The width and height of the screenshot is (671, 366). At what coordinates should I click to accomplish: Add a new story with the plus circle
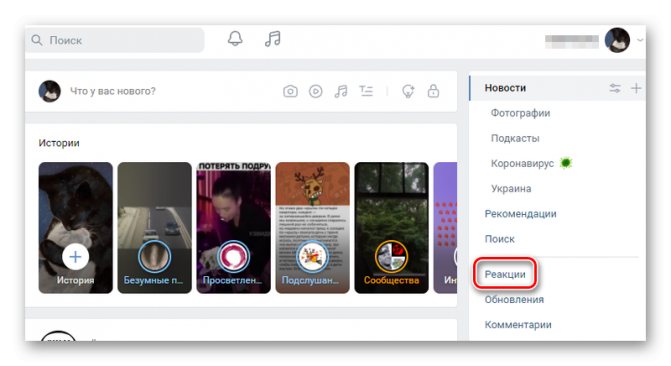pyautogui.click(x=75, y=257)
